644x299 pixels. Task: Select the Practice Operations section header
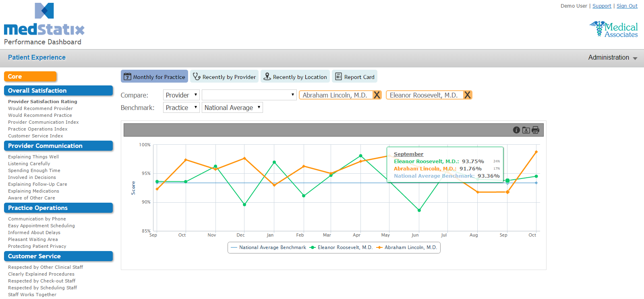point(58,208)
